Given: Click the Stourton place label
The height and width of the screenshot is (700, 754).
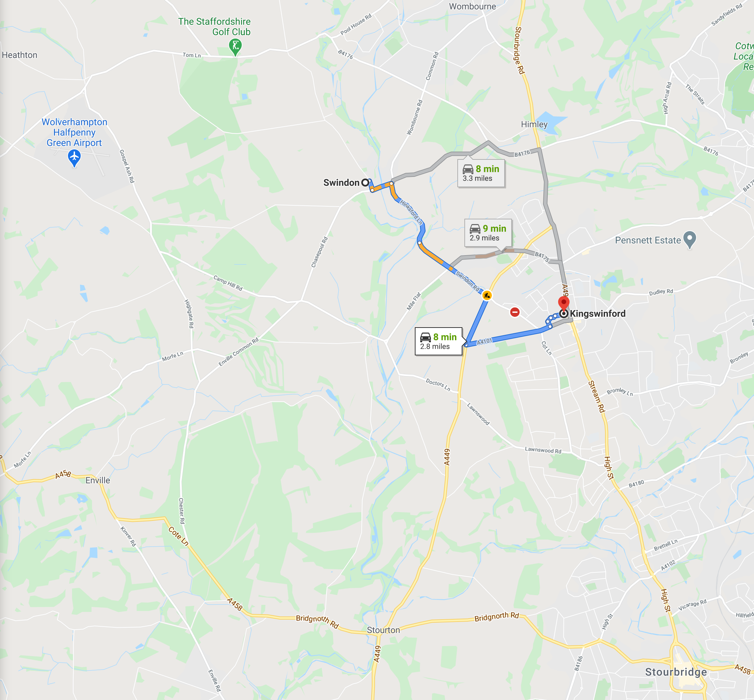Looking at the screenshot, I should tap(383, 630).
